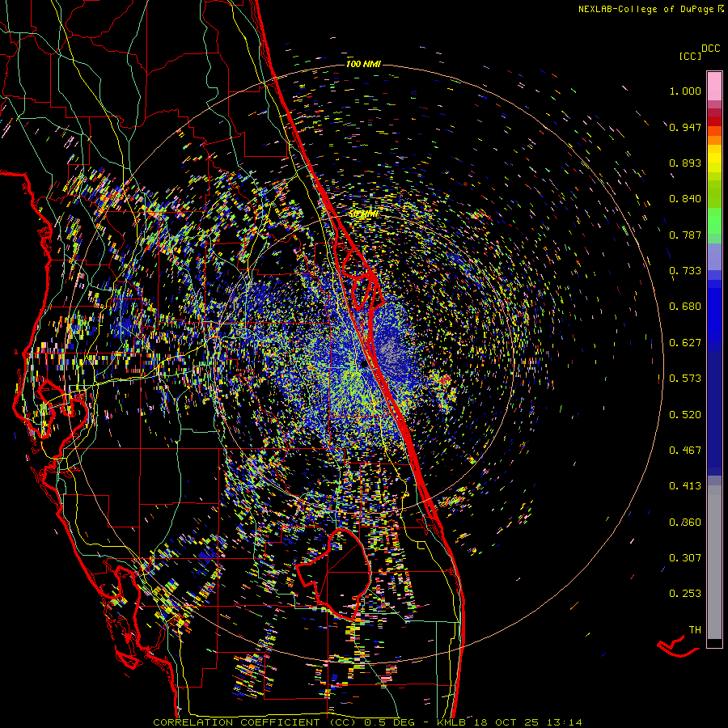The image size is (728, 728).
Task: Click the 1.000 scale value
Action: pyautogui.click(x=685, y=91)
